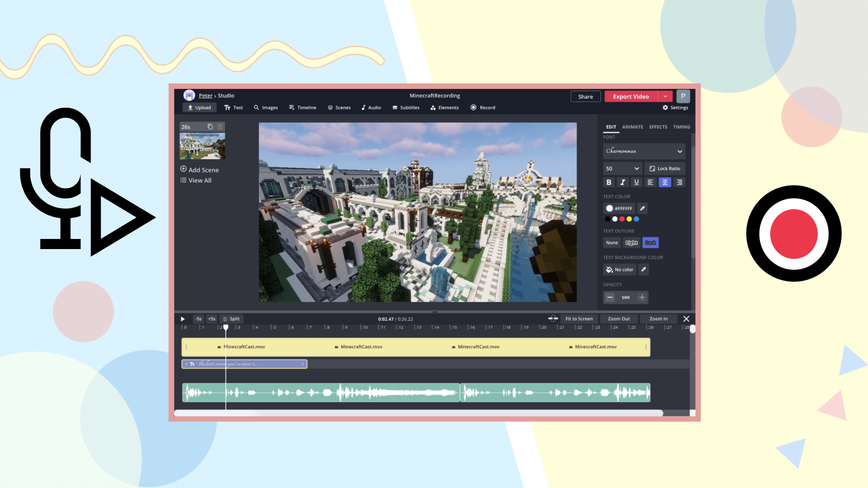Click the Share button

(x=585, y=97)
